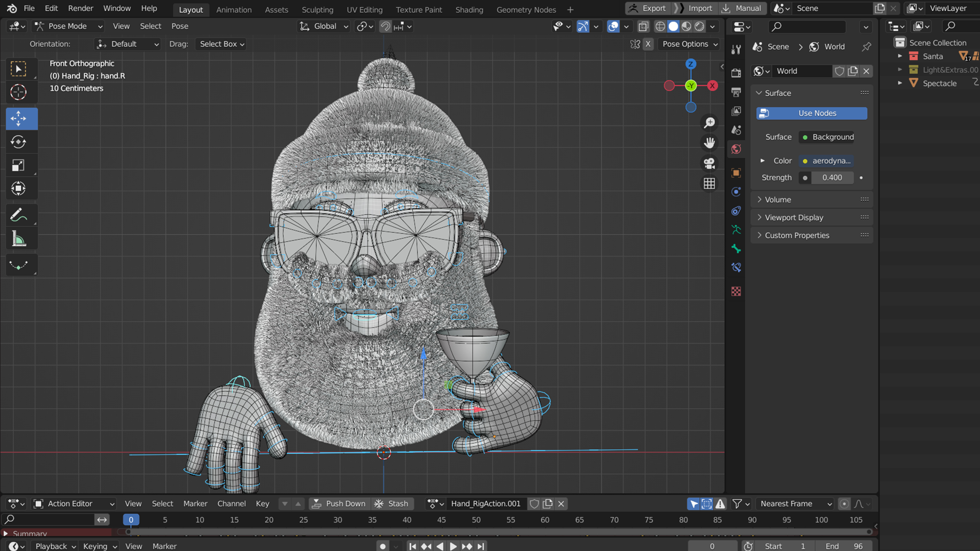
Task: Toggle X-axis mirror in pose options
Action: click(x=648, y=44)
